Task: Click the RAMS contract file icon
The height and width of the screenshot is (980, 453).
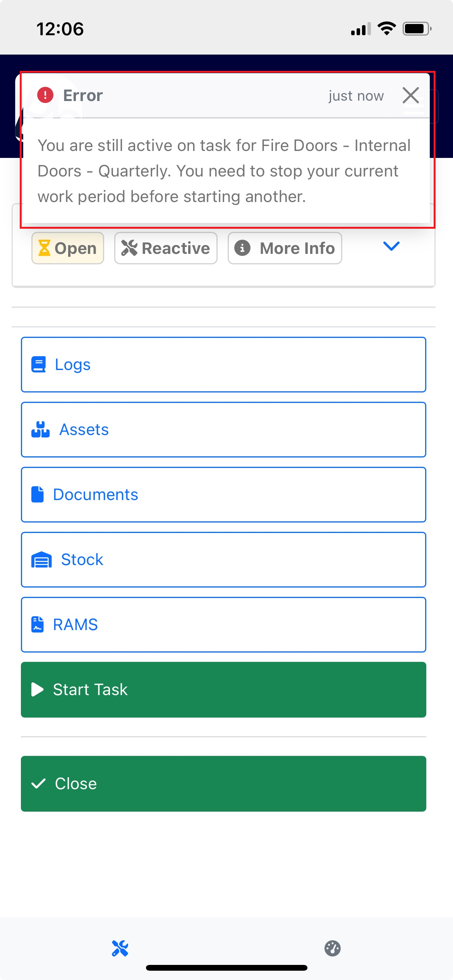Action: [x=38, y=624]
